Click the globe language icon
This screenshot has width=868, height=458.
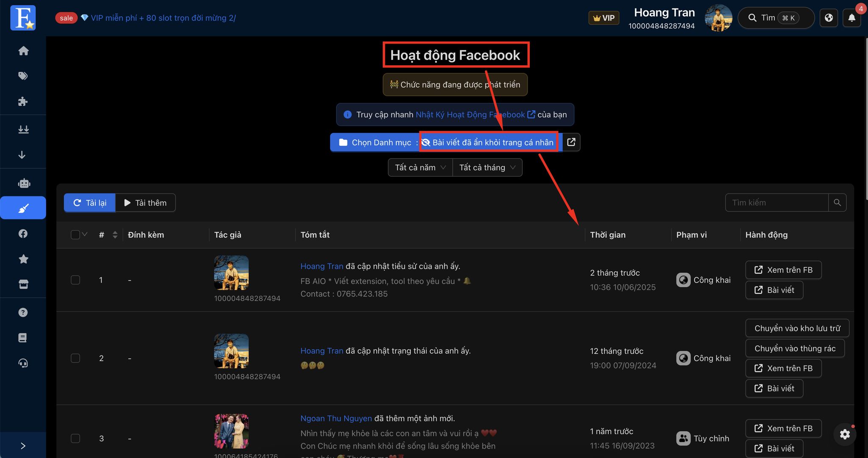point(829,18)
